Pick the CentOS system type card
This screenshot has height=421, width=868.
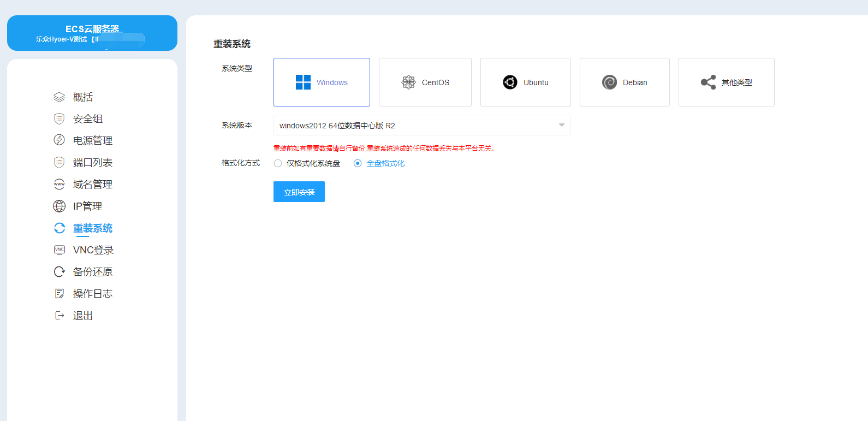click(425, 82)
